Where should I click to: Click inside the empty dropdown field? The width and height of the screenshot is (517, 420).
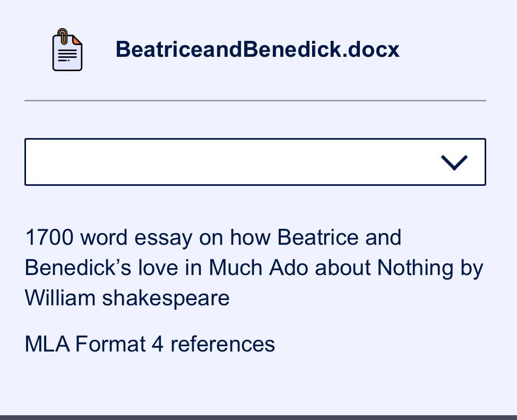(x=255, y=162)
